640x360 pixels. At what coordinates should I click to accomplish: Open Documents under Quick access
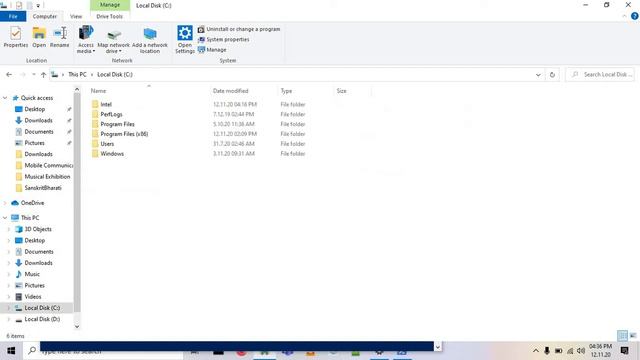pos(39,132)
